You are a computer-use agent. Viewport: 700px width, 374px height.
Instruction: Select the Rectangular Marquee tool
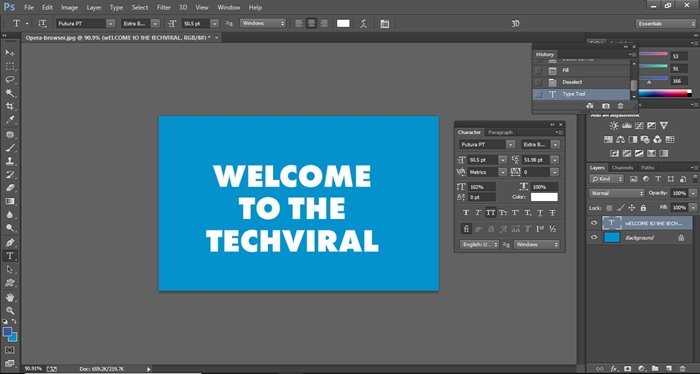pyautogui.click(x=10, y=66)
